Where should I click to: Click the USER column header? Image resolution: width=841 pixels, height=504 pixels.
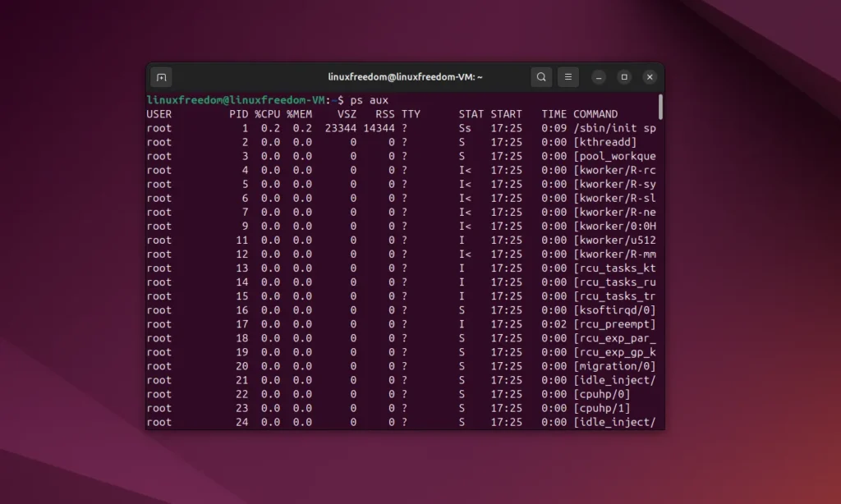159,114
